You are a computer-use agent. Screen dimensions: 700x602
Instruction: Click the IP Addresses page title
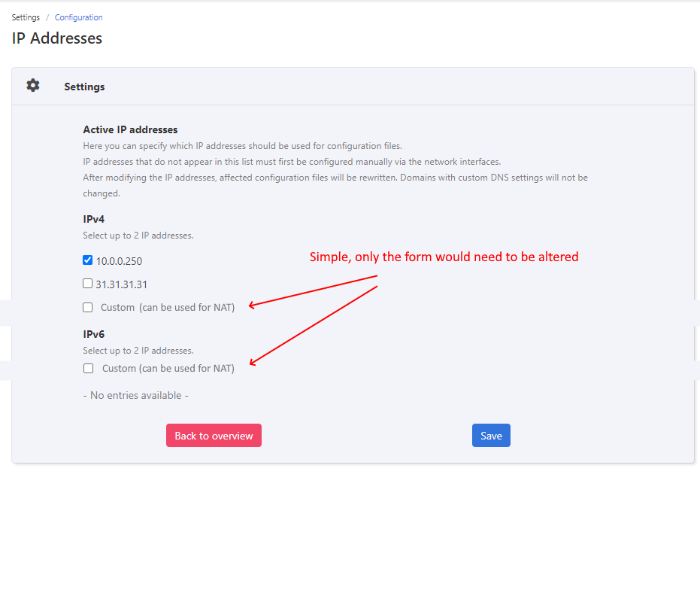coord(57,38)
